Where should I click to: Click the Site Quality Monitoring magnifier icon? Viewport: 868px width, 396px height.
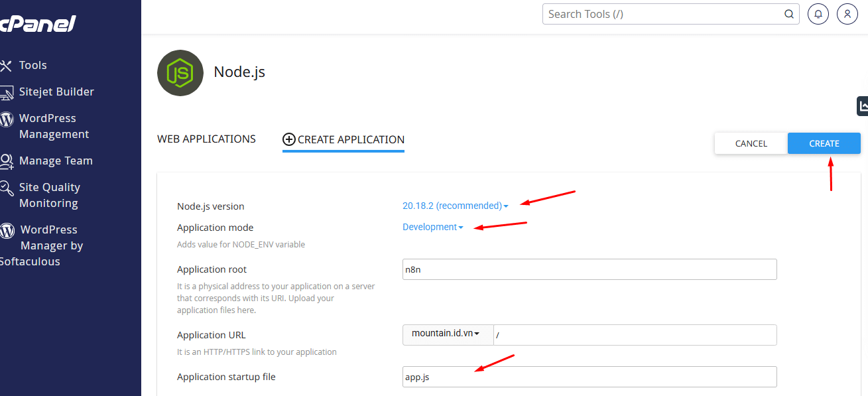pos(7,188)
